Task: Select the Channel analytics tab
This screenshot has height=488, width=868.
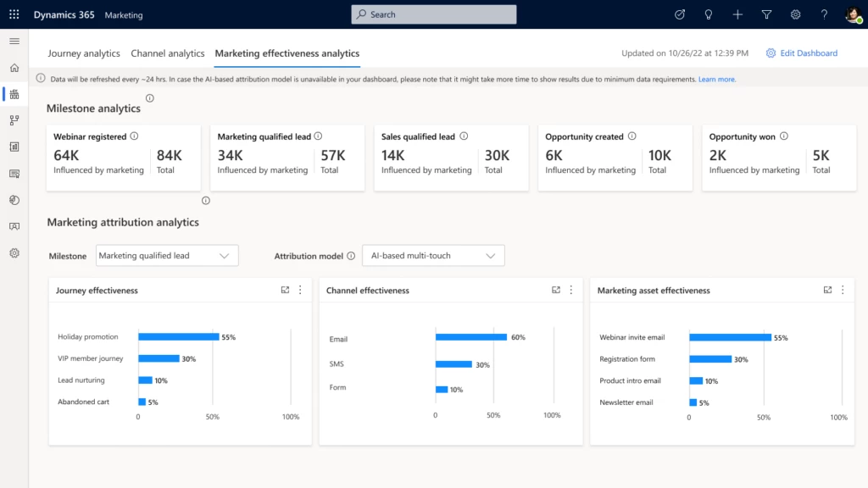Action: pos(167,53)
